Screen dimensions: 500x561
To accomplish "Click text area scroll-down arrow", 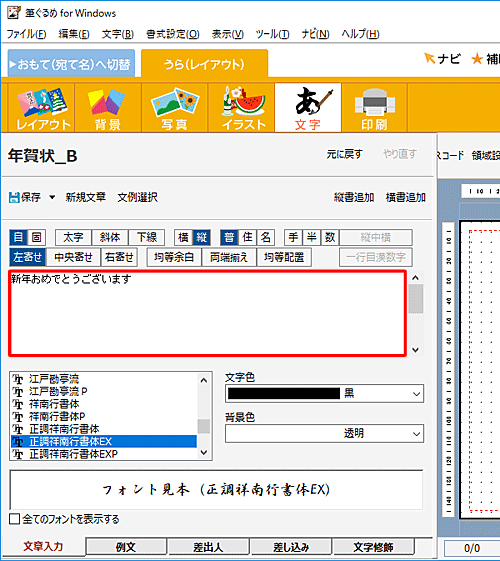I will point(415,350).
